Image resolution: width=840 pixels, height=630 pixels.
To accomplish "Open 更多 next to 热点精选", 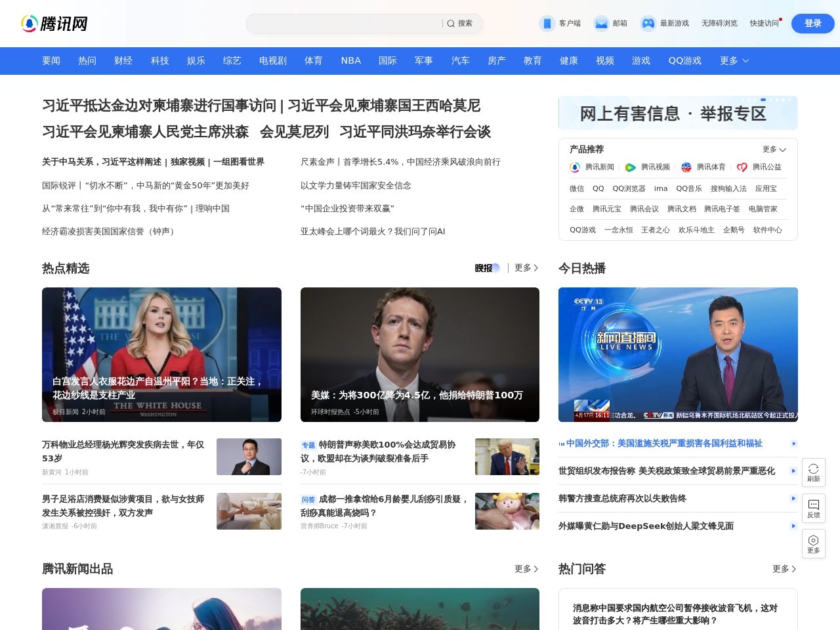I will (526, 268).
